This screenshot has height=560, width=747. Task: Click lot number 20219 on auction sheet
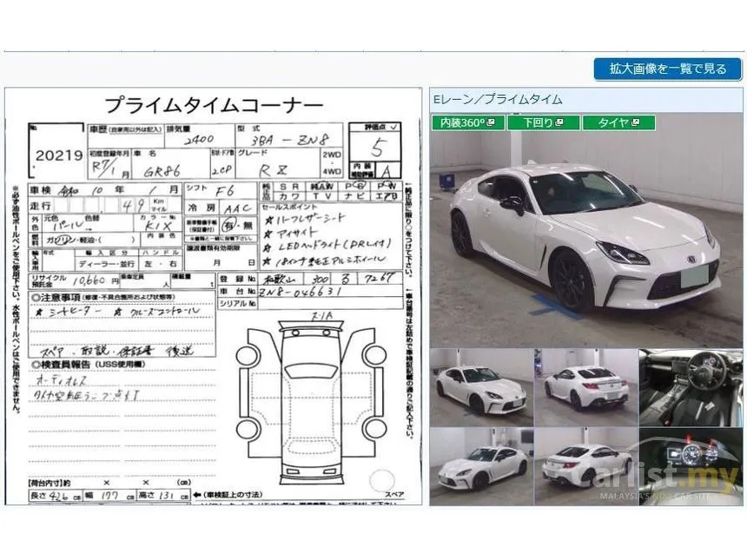point(59,155)
